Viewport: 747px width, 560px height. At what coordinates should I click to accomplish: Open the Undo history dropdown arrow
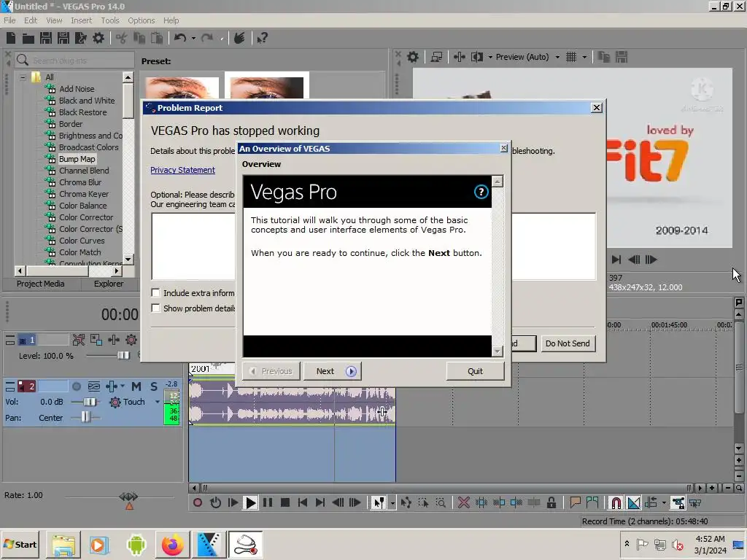pos(193,38)
